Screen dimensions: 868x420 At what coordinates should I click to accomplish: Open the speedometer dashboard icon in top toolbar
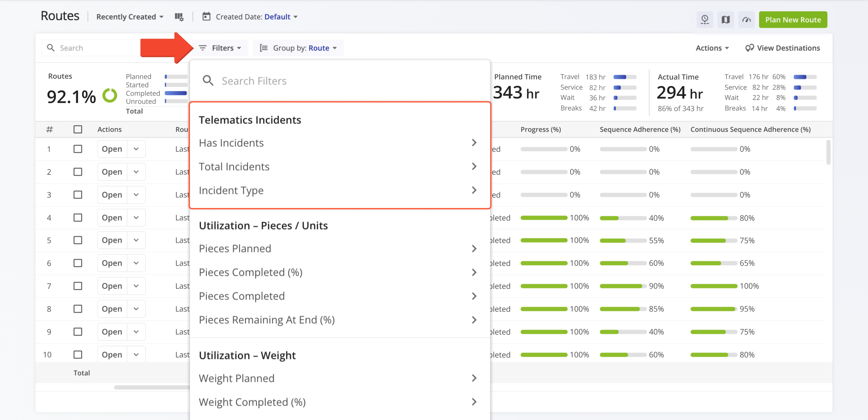pos(747,20)
